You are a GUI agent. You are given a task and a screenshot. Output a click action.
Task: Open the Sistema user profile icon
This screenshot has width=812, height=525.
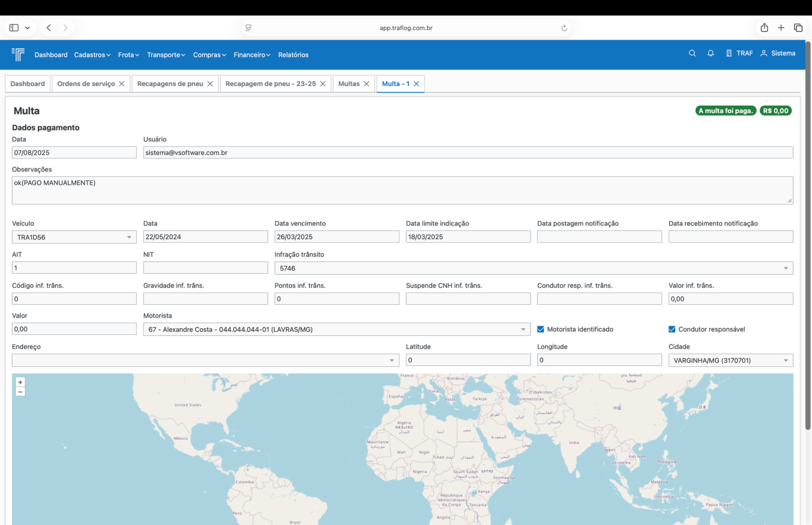click(764, 53)
